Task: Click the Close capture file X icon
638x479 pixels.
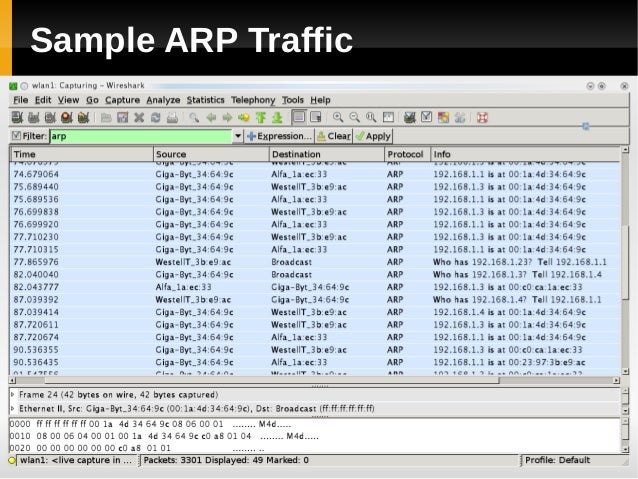Action: click(139, 118)
